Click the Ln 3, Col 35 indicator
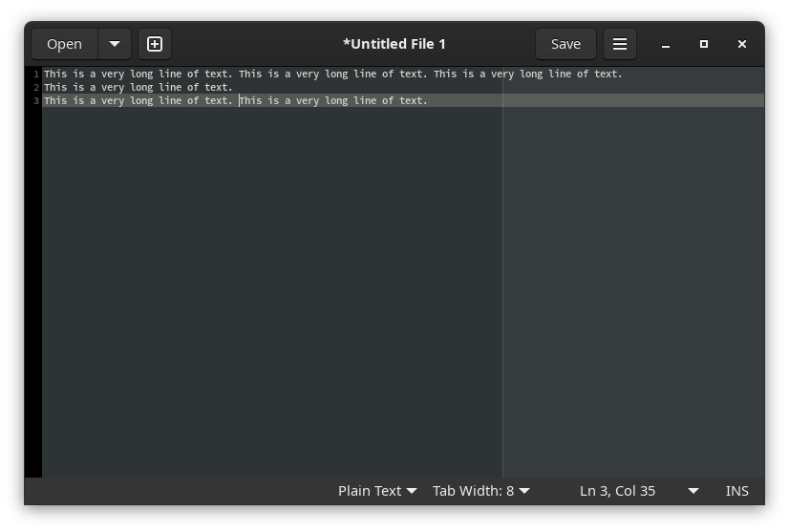The image size is (789, 532). 617,491
